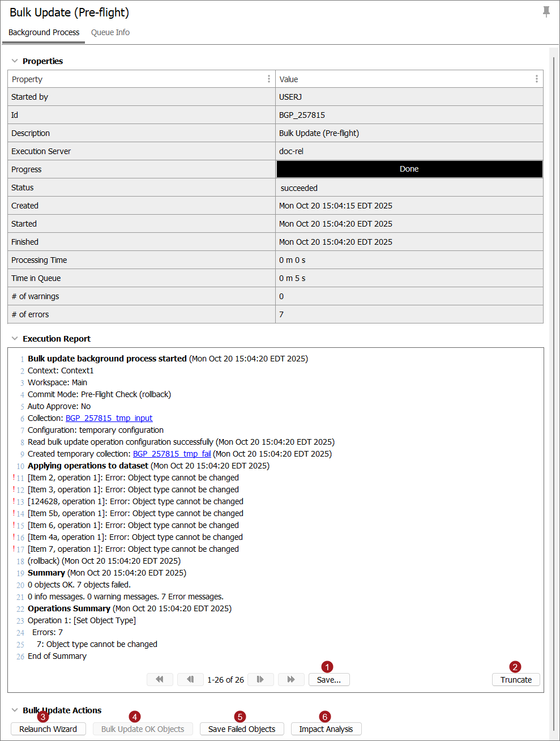Open the Value column options menu
This screenshot has width=560, height=741.
coord(536,79)
